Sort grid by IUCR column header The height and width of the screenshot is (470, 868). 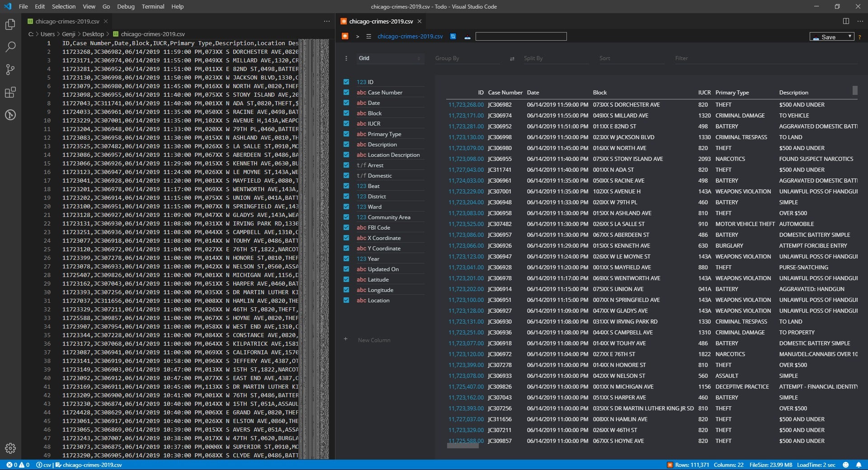click(x=704, y=92)
